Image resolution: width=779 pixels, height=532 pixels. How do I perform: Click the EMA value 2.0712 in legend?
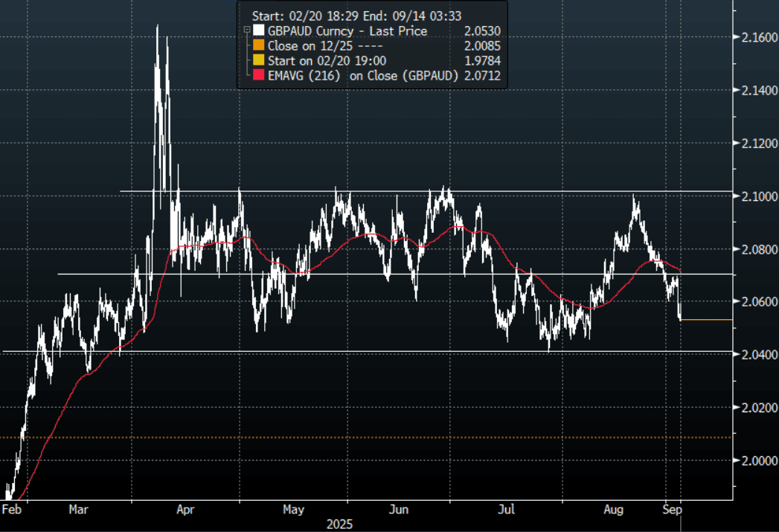coord(482,75)
